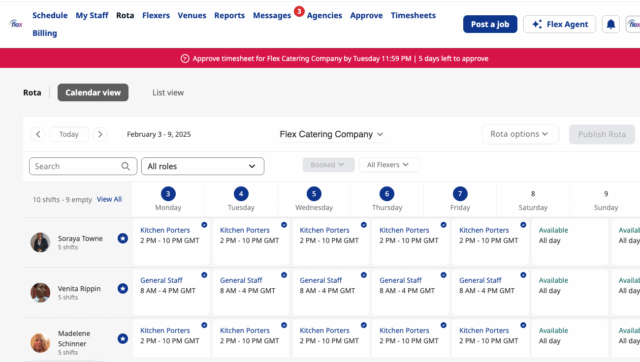Click the Publish Rota button
The height and width of the screenshot is (362, 640).
coord(602,134)
